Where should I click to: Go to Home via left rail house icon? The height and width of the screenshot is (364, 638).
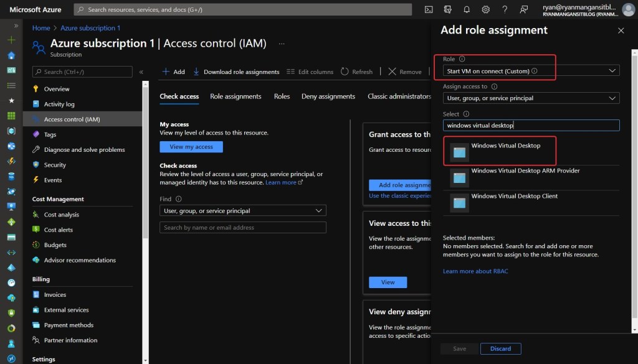click(x=11, y=55)
